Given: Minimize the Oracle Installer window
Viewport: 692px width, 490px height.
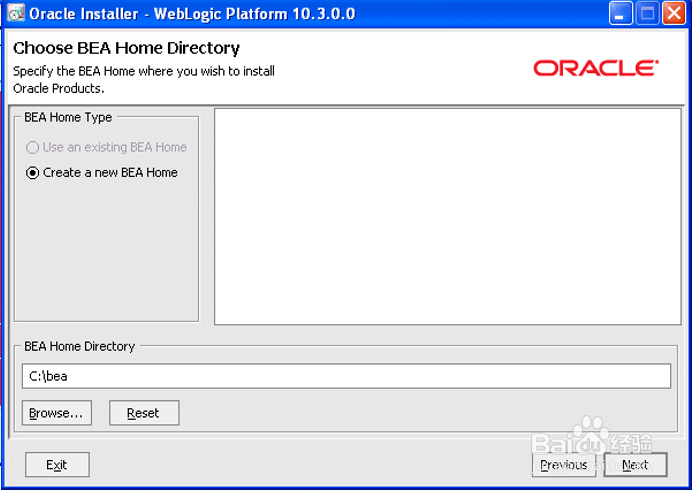Looking at the screenshot, I should [x=621, y=13].
